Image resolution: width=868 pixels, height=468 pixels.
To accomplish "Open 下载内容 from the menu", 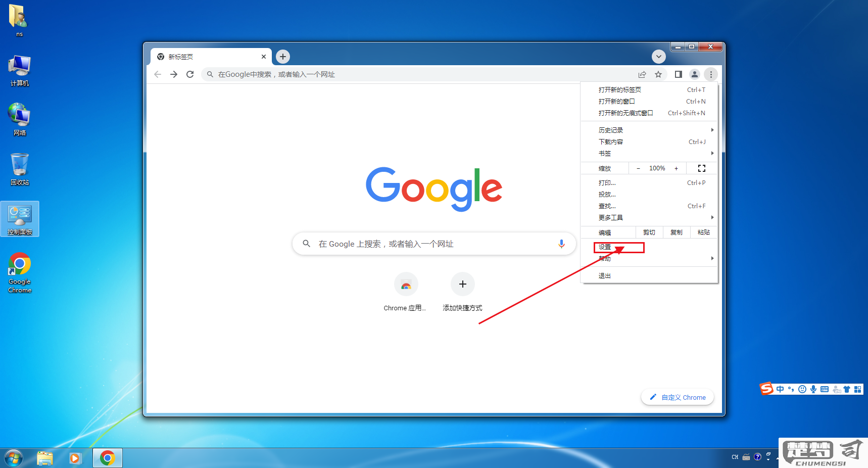I will click(x=649, y=142).
